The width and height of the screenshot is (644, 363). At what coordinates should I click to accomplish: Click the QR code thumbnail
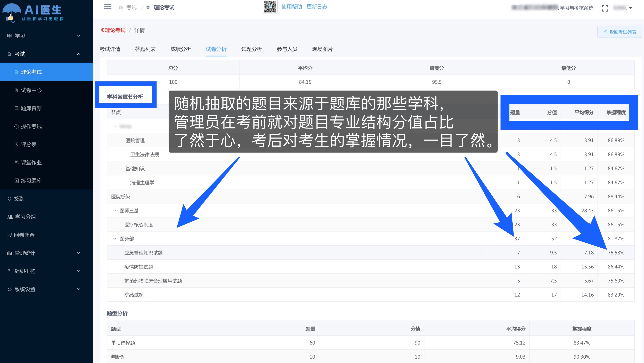[x=270, y=7]
